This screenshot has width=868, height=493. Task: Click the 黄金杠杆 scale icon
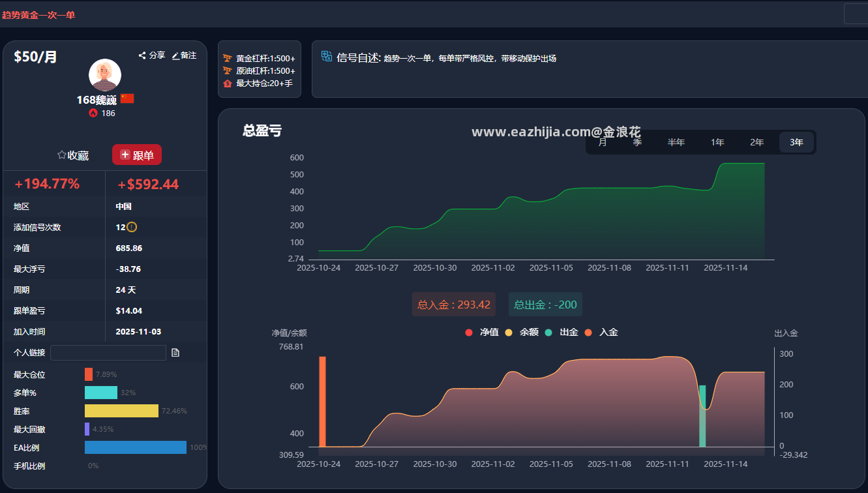click(x=228, y=58)
